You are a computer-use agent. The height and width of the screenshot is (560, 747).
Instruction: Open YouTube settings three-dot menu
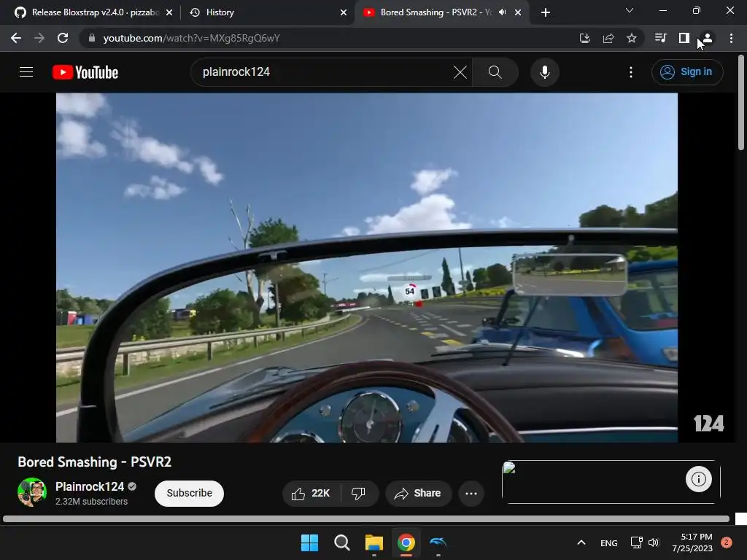(x=631, y=72)
